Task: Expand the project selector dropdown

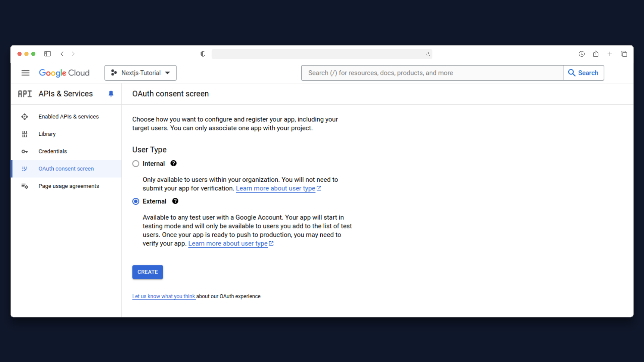Action: click(x=140, y=73)
